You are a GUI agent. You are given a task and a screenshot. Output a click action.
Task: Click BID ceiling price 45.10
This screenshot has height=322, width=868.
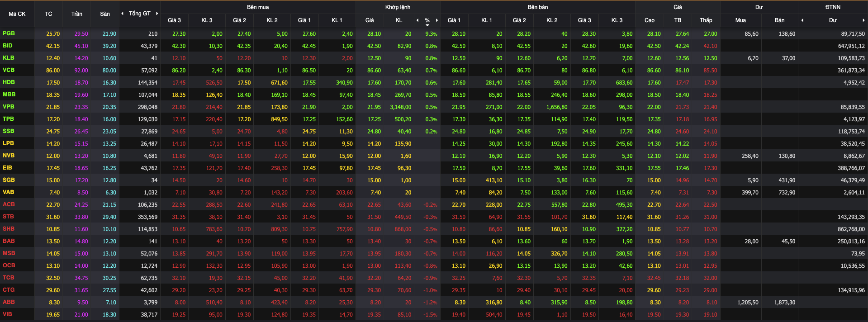click(81, 46)
